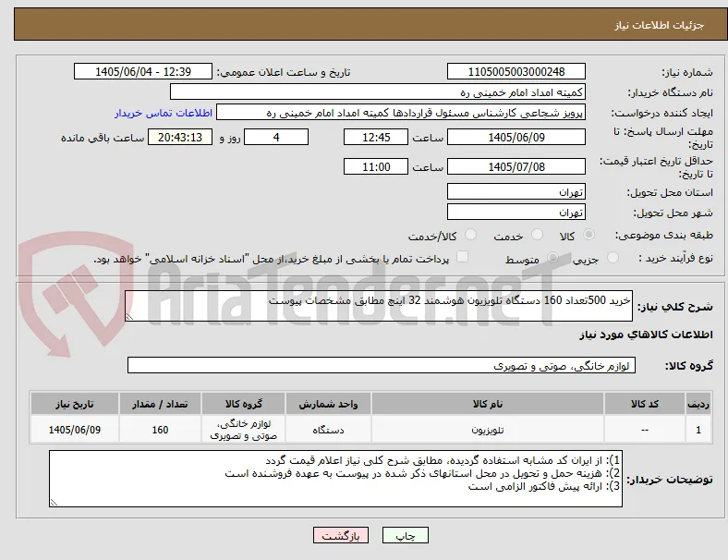Click the نام کالا column header
Image resolution: width=728 pixels, height=560 pixels.
pyautogui.click(x=488, y=404)
